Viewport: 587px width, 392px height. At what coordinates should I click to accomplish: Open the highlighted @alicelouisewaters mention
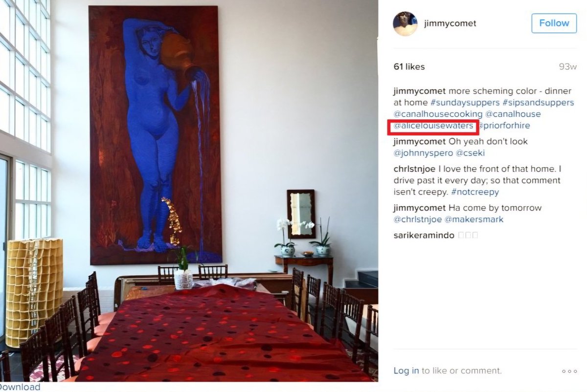point(433,126)
